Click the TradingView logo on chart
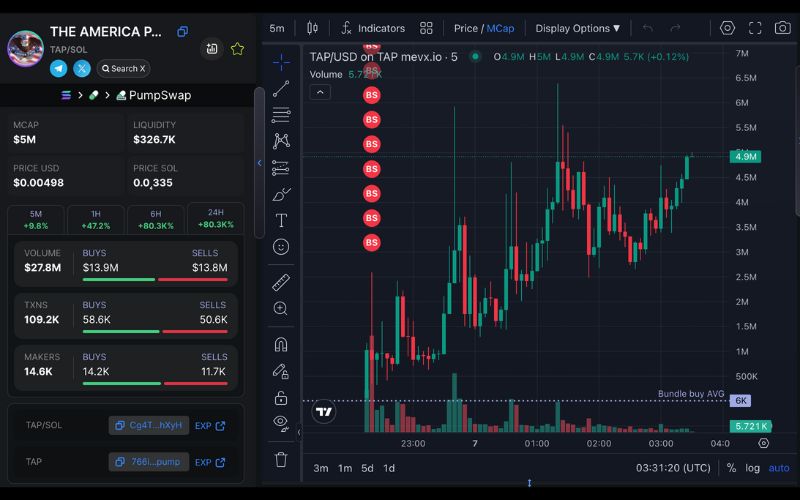Screen dimensions: 800x500 coord(323,411)
